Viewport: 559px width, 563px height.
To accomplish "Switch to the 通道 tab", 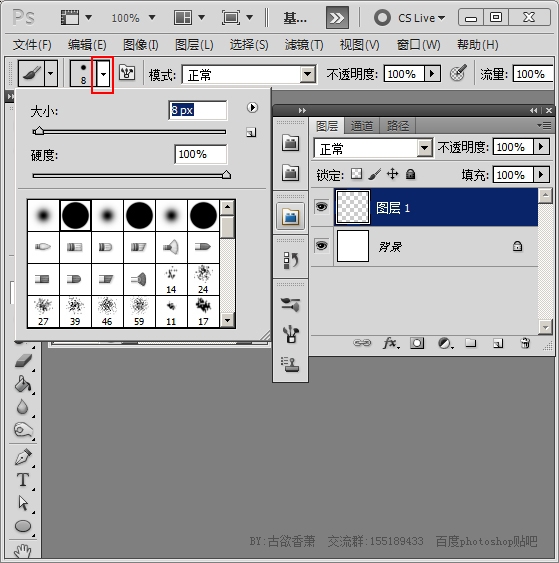I will [362, 126].
